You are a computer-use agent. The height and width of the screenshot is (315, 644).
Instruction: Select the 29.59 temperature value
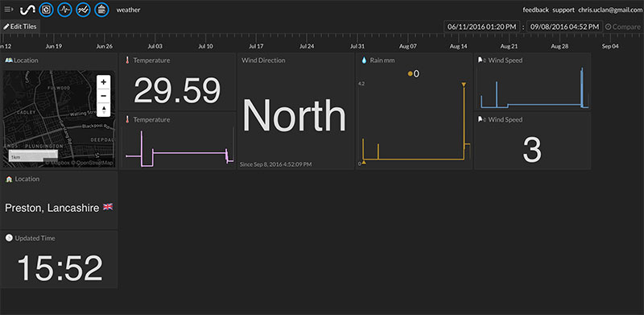tap(177, 90)
